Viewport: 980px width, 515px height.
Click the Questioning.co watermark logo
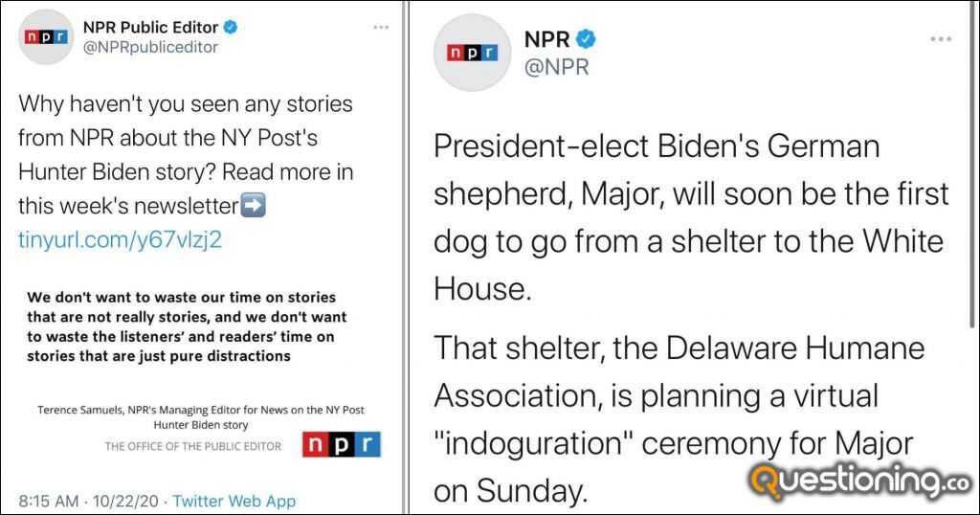pos(860,481)
